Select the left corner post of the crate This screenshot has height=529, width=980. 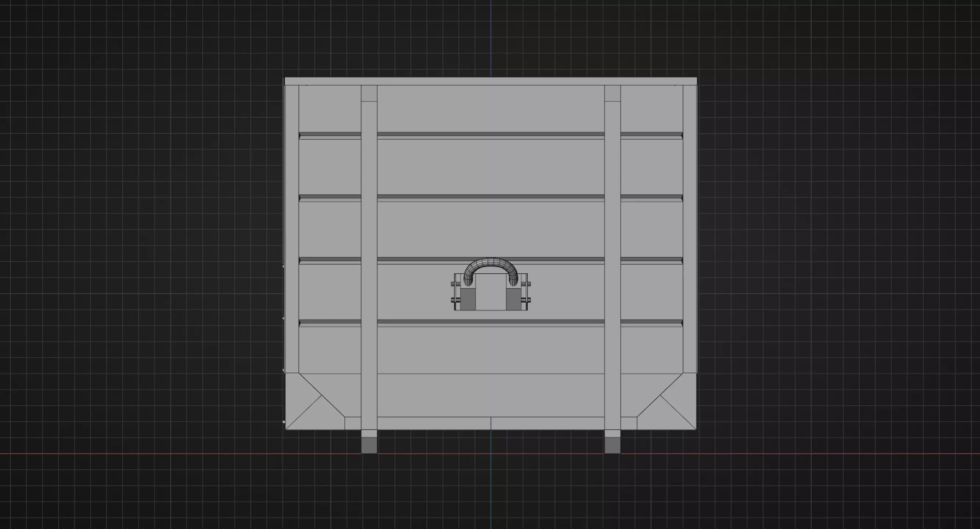pyautogui.click(x=292, y=229)
